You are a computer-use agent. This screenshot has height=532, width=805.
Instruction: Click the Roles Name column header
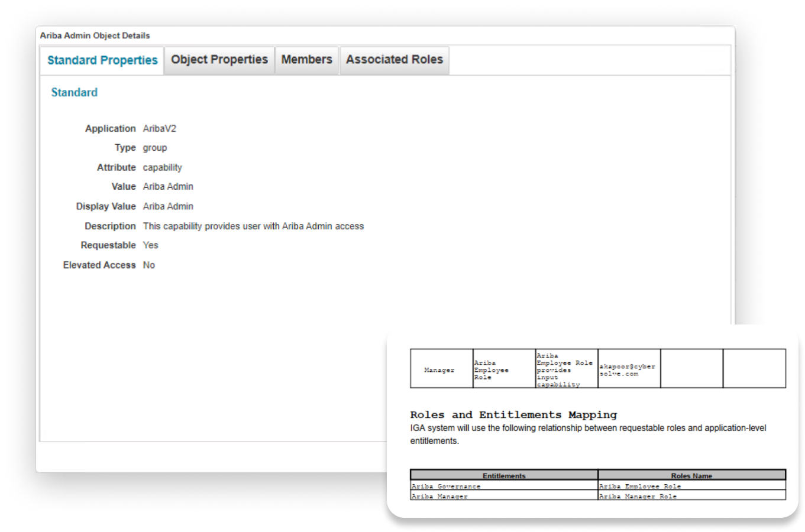tap(691, 475)
